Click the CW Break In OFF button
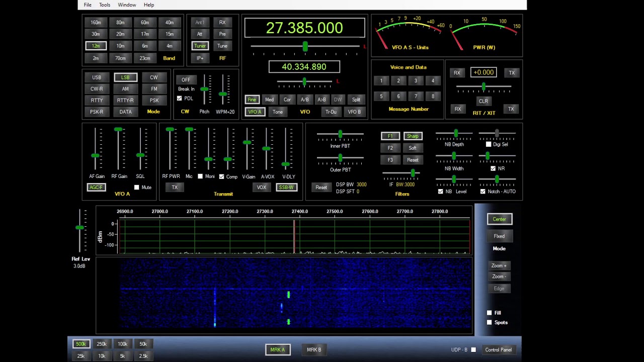This screenshot has height=362, width=644. click(x=186, y=80)
